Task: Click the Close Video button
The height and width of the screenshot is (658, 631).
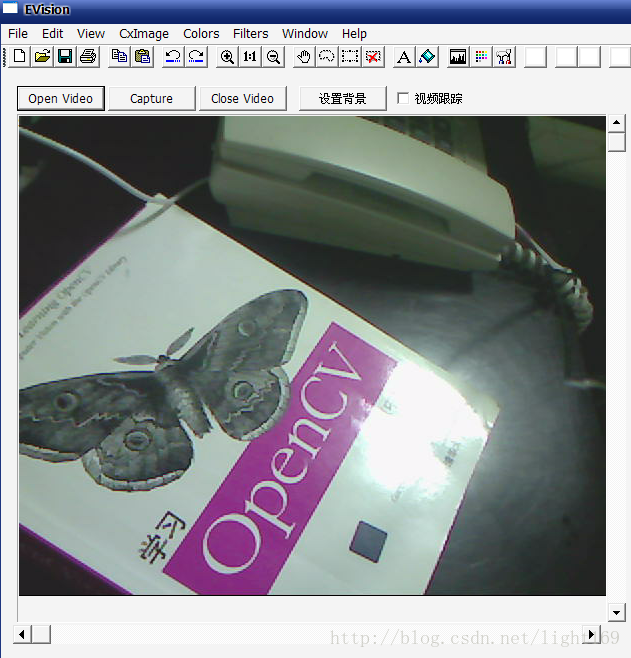Action: point(242,99)
